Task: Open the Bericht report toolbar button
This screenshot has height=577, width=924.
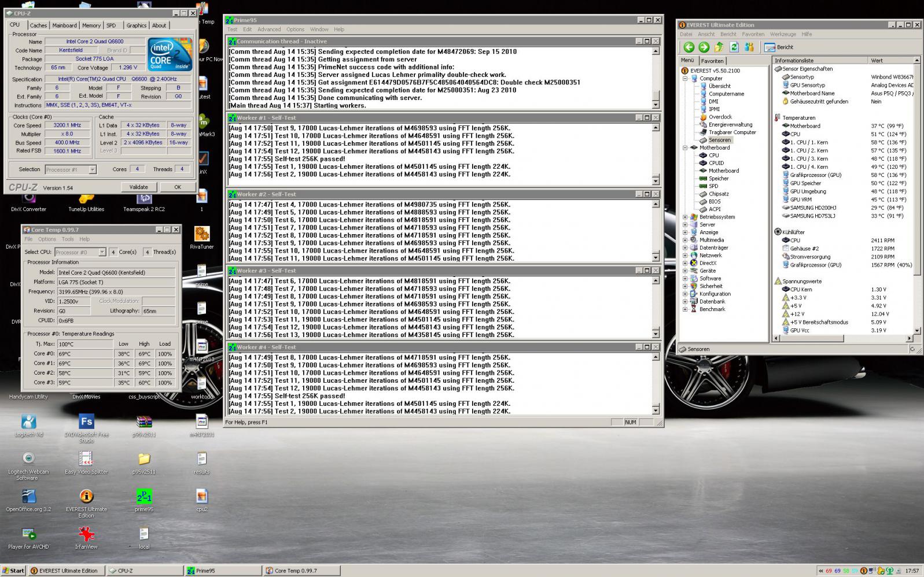Action: tap(779, 47)
